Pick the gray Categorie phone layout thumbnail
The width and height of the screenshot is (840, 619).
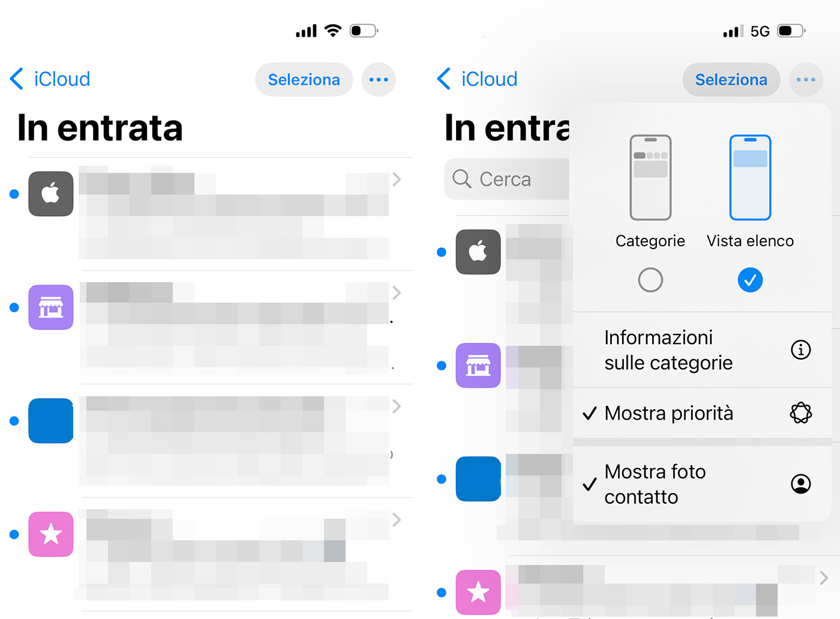click(650, 178)
